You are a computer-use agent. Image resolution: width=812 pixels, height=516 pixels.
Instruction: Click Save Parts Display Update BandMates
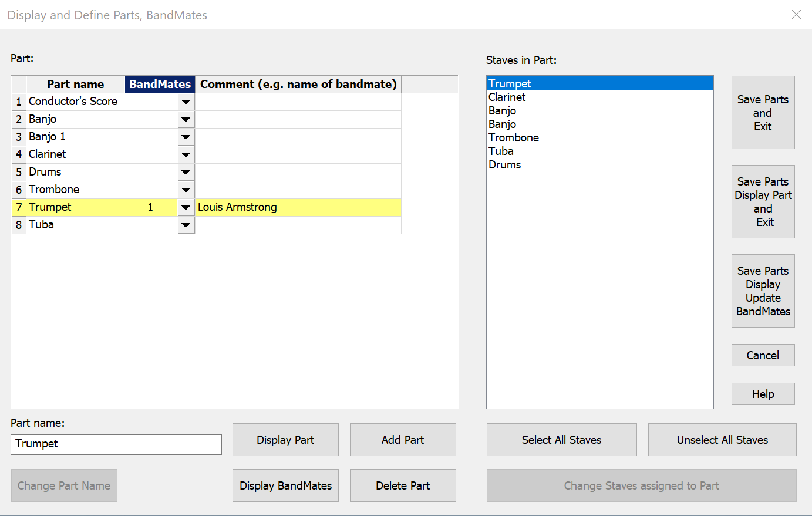tap(763, 291)
